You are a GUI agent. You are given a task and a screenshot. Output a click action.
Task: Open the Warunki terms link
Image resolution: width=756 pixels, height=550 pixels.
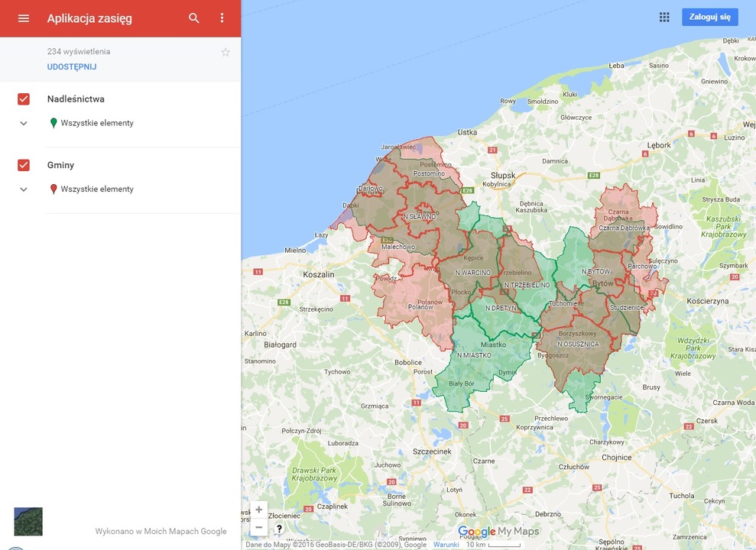tap(446, 545)
